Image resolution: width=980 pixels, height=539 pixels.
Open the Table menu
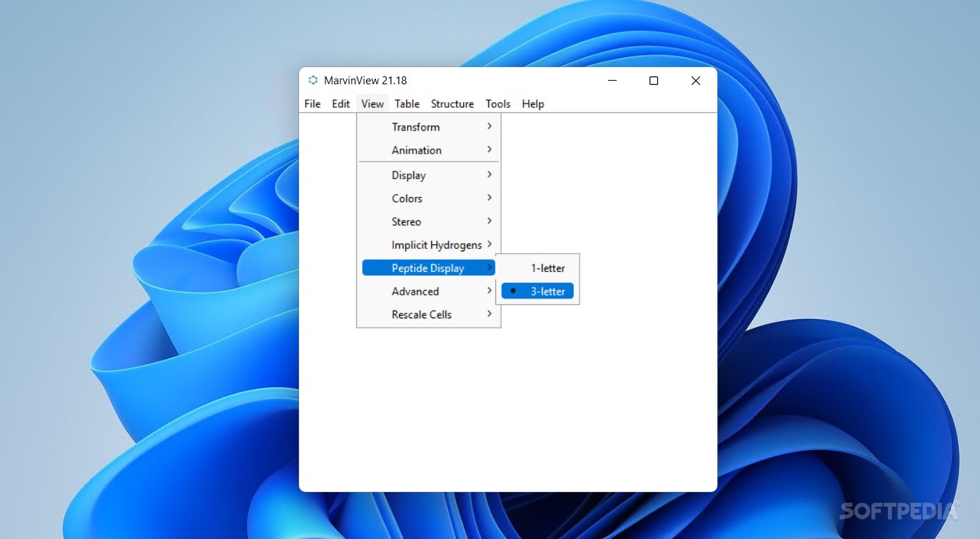pos(407,104)
